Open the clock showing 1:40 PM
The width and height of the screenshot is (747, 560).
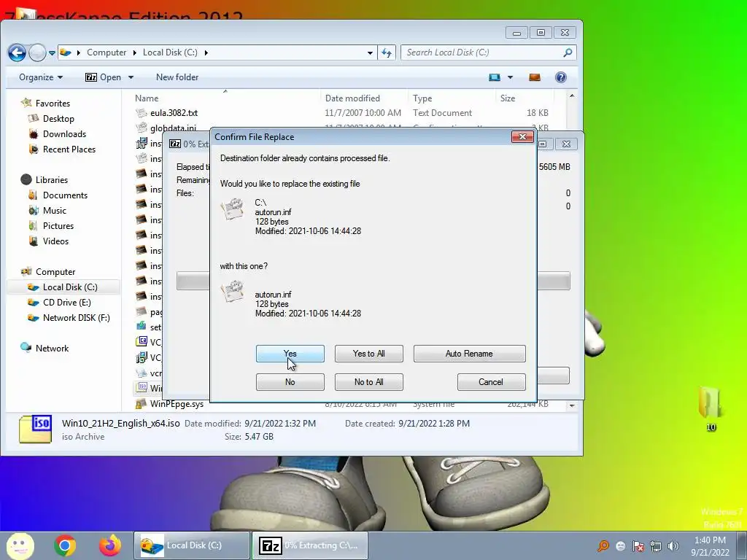pos(710,546)
